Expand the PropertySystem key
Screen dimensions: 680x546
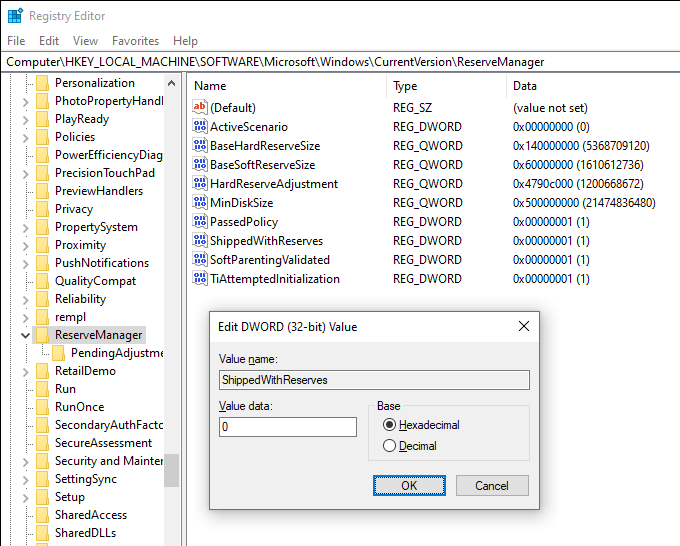[26, 228]
